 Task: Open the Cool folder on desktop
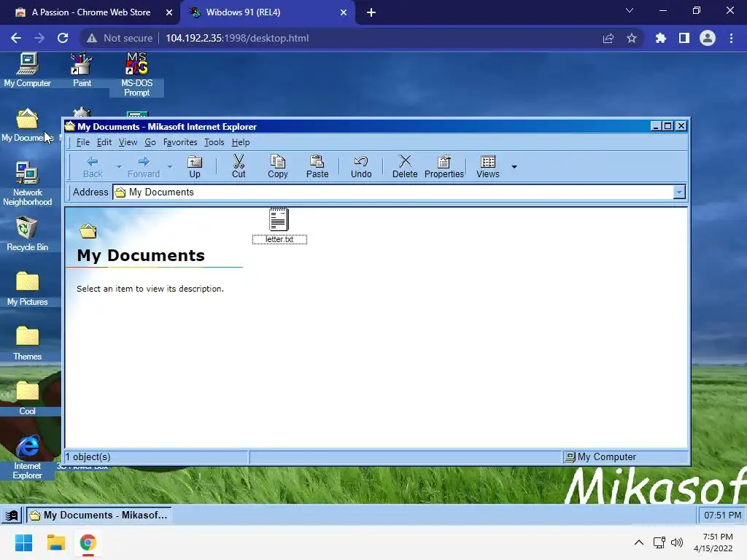click(x=27, y=398)
